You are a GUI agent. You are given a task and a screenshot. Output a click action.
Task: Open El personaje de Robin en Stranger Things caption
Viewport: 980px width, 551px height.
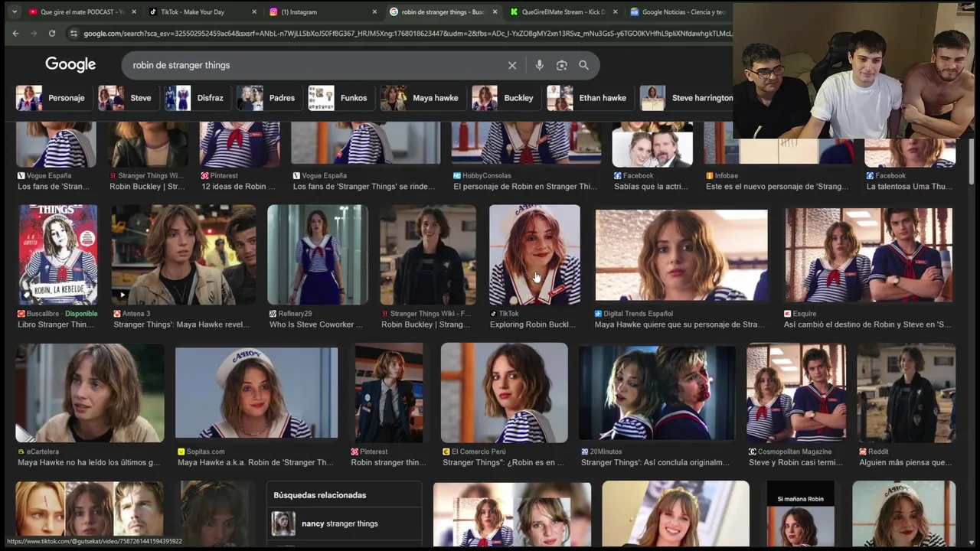tap(525, 187)
